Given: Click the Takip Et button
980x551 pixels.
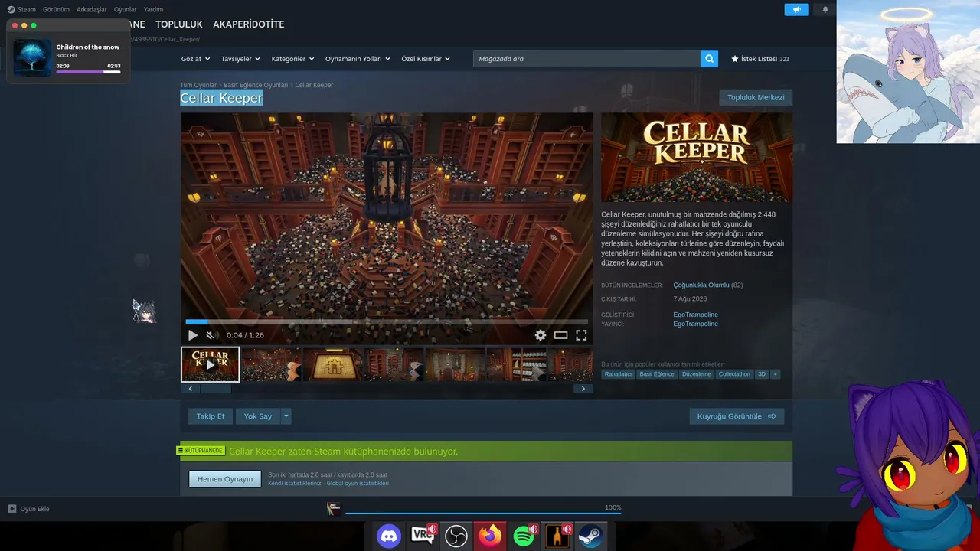Looking at the screenshot, I should point(211,416).
